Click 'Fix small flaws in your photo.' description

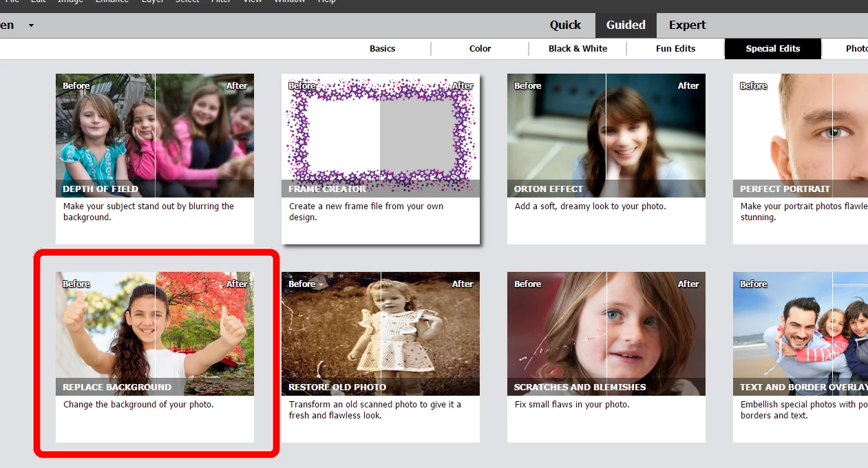[x=572, y=405]
